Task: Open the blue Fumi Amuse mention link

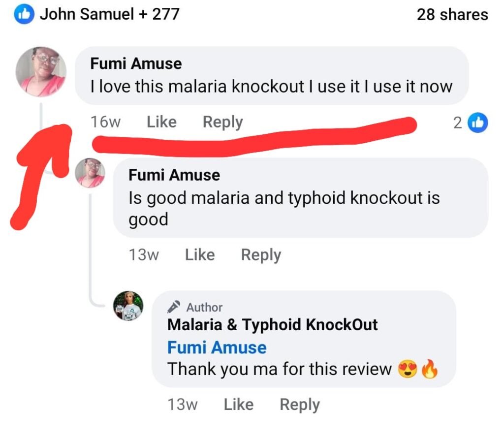Action: pyautogui.click(x=217, y=347)
